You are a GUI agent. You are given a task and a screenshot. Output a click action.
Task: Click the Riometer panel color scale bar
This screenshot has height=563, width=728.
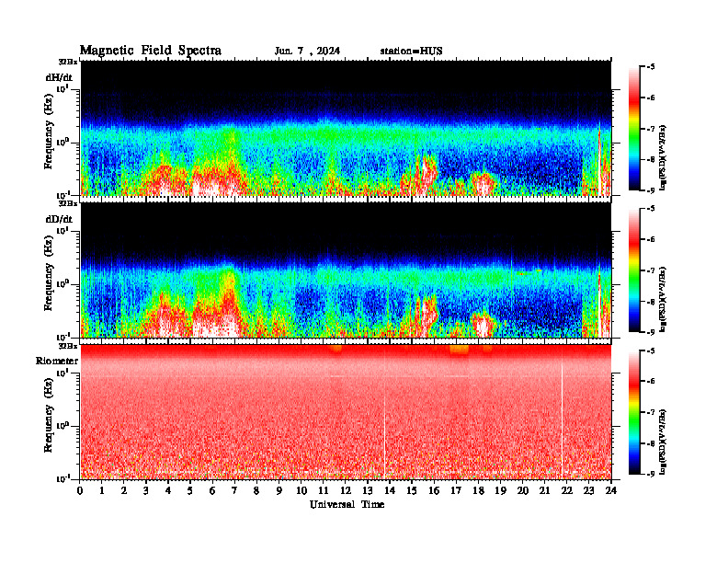pos(633,412)
